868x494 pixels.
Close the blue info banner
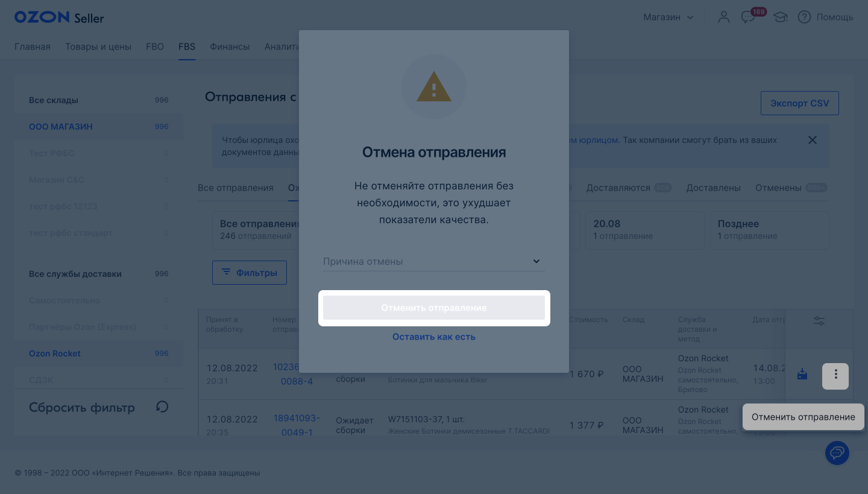coord(812,140)
